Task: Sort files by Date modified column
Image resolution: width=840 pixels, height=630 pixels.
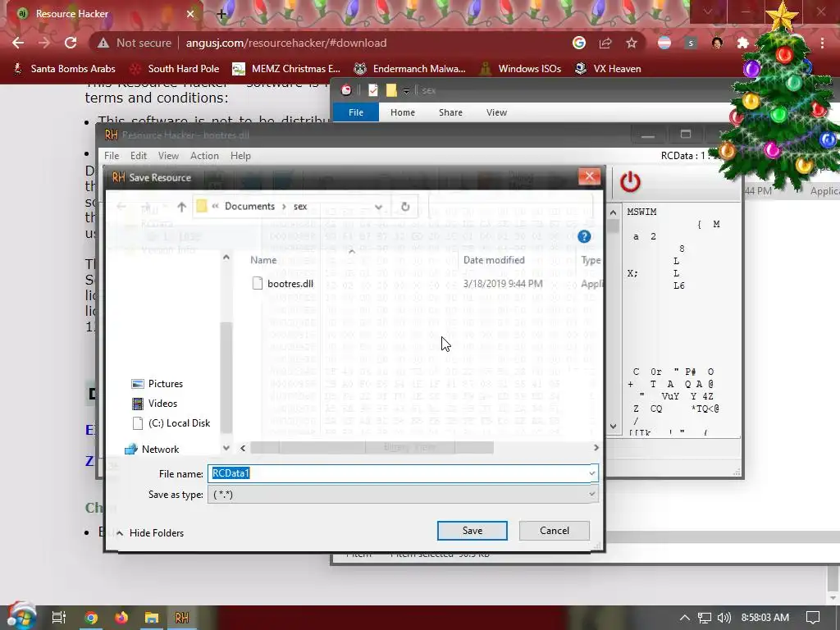Action: coord(494,260)
